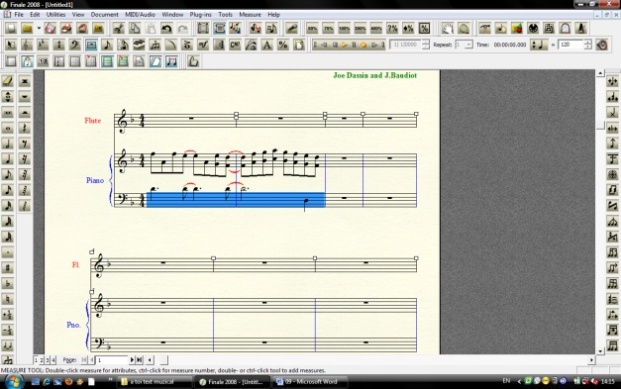Viewport: 621px width, 389px height.
Task: Switch to layer 1
Action: (x=36, y=360)
